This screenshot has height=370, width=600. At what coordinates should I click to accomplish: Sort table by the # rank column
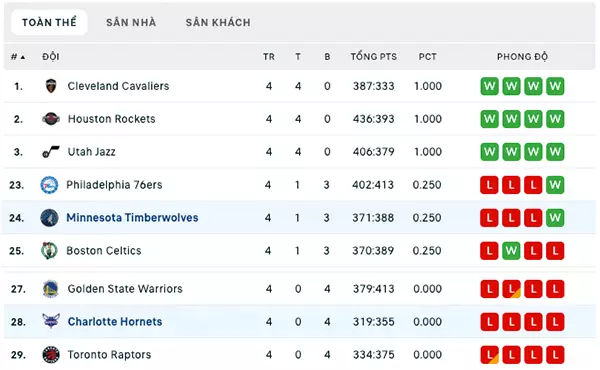(18, 57)
